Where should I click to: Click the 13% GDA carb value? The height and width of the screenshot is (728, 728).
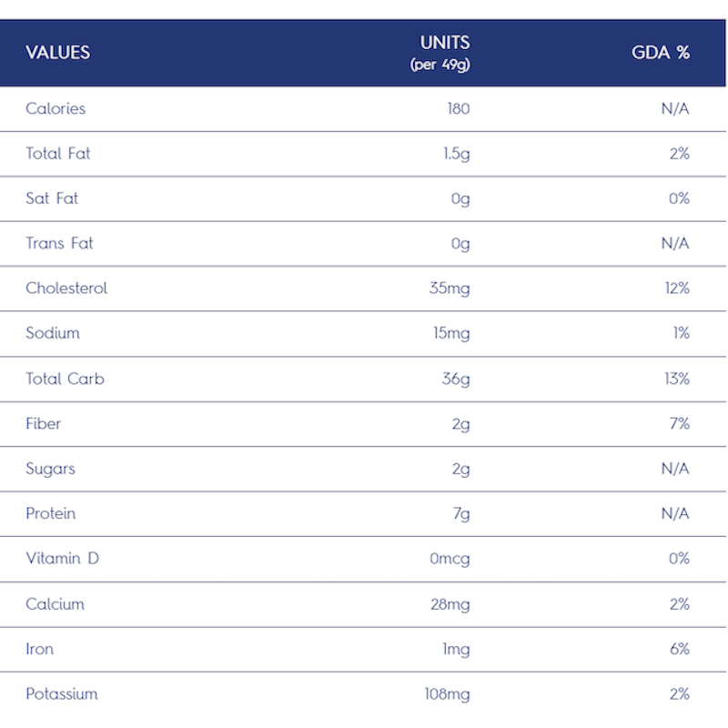(x=677, y=379)
